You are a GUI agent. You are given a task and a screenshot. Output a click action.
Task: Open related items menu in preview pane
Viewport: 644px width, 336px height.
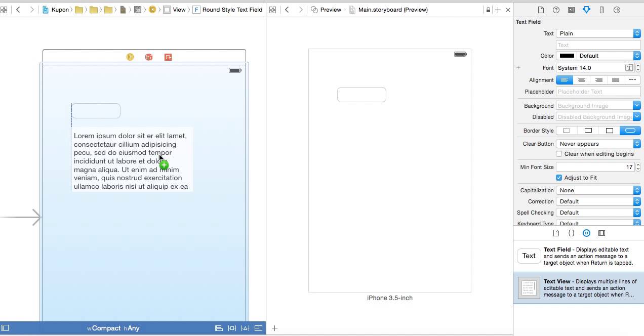point(272,10)
